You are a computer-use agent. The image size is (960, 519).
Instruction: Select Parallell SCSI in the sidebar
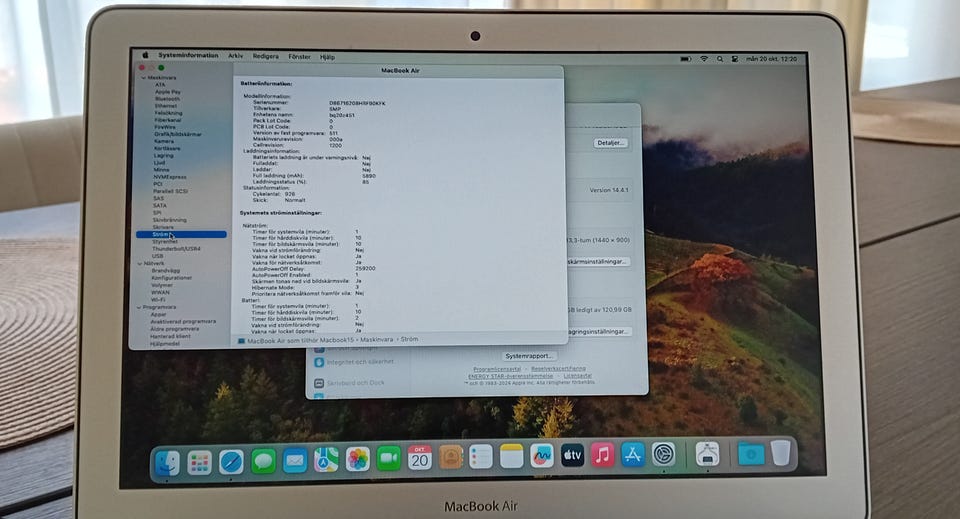[x=170, y=191]
